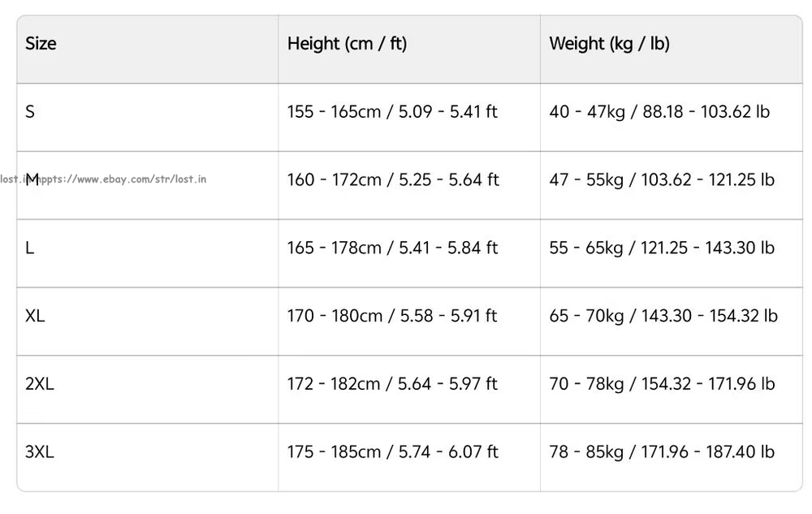Click the 175 - 185cm height cell
812x514 pixels.
[392, 452]
